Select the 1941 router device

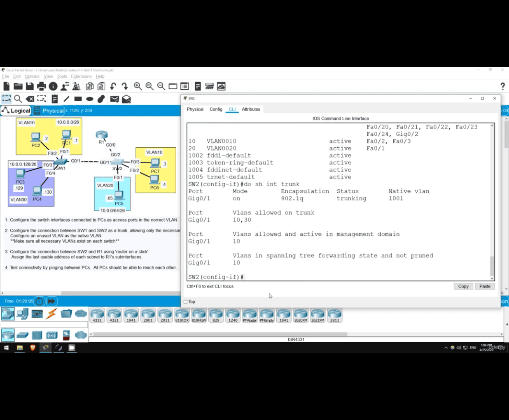(x=131, y=316)
